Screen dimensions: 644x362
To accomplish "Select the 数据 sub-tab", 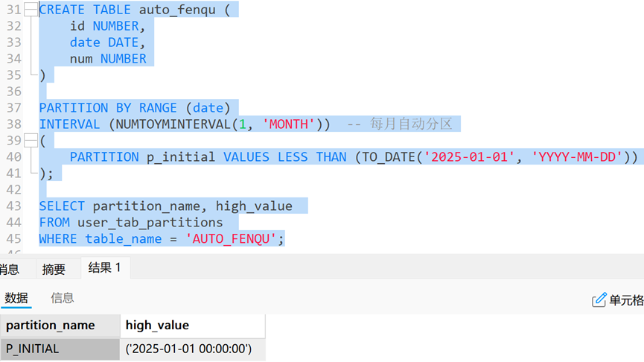I will pos(16,298).
